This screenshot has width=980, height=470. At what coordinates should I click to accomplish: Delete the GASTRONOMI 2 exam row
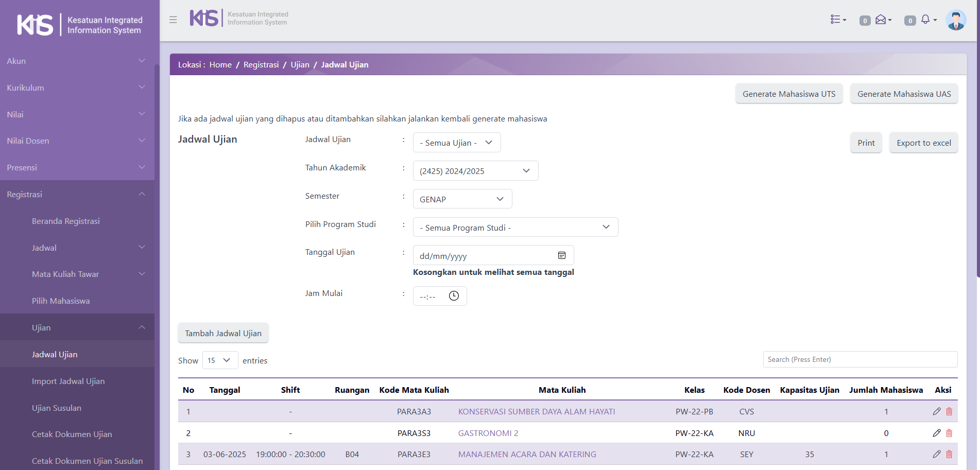[949, 433]
